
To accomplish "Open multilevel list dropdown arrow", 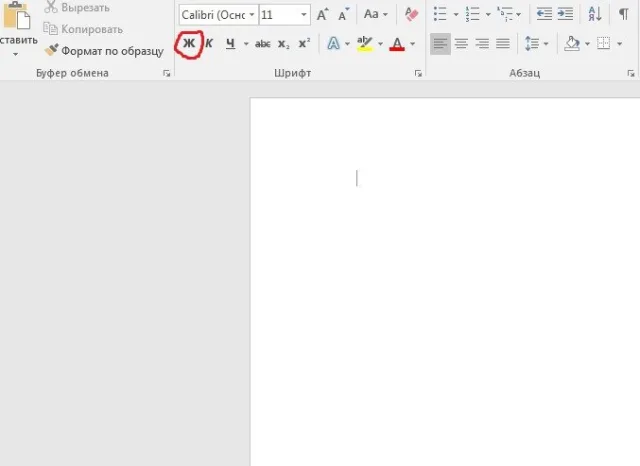I will [x=518, y=15].
